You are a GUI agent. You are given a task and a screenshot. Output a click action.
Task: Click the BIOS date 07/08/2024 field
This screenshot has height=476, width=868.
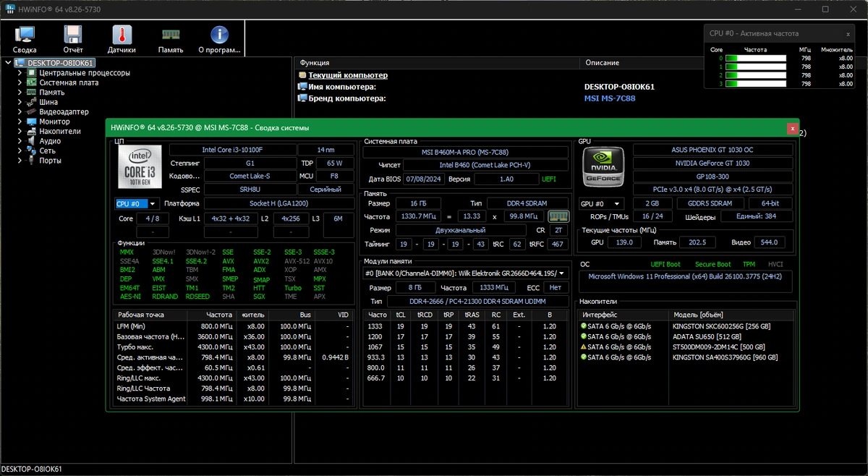[x=423, y=179]
